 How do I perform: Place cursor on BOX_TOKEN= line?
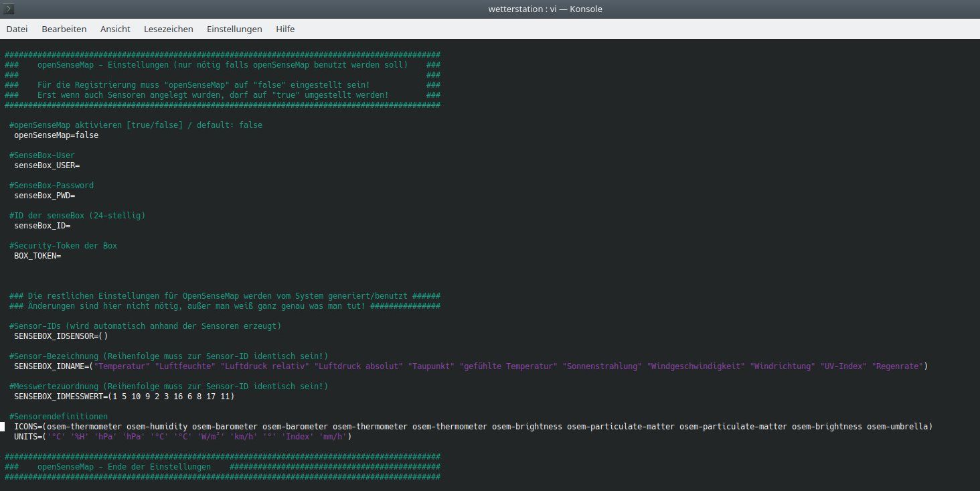pyautogui.click(x=37, y=256)
